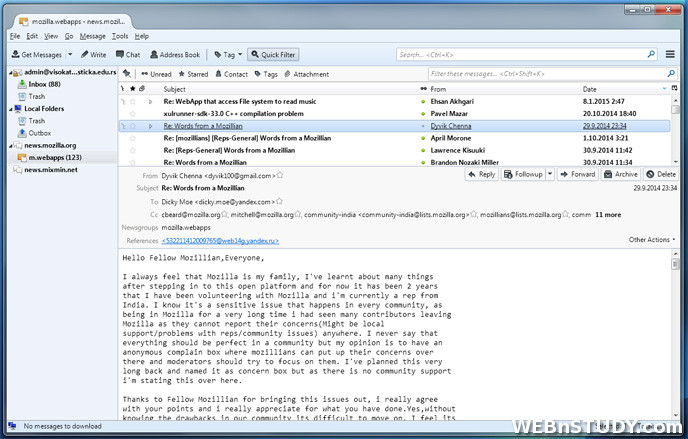Open the column picker icon

coord(674,88)
